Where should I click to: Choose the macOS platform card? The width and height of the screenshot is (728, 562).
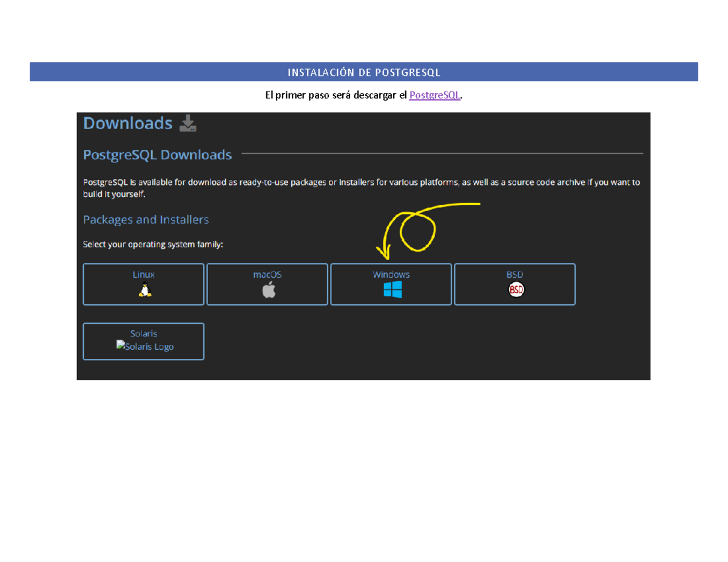click(267, 284)
